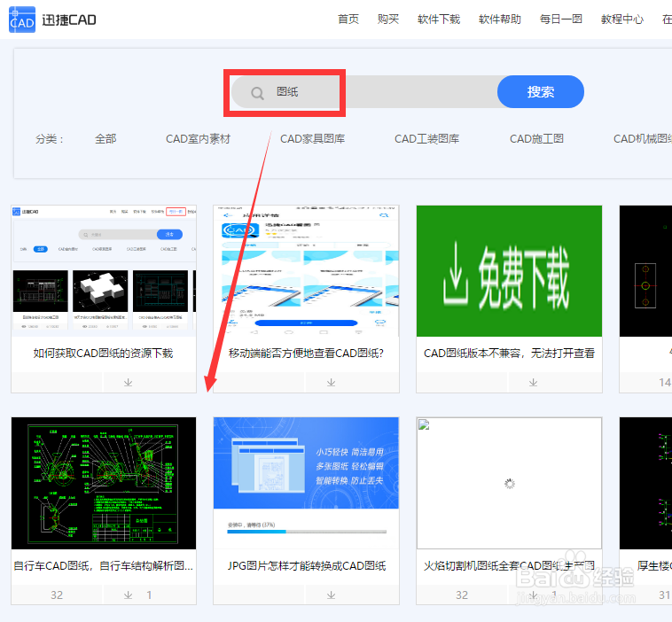Open the 迅捷CAD brand text link
This screenshot has width=672, height=622.
click(69, 19)
